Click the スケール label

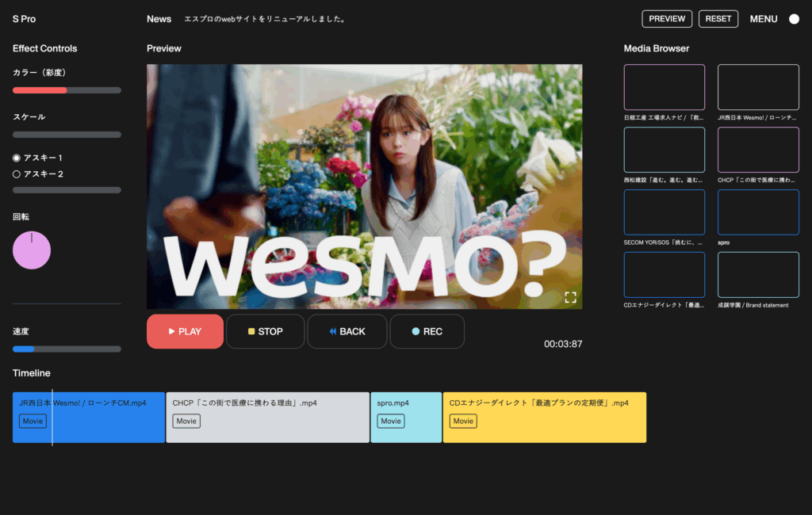click(29, 117)
